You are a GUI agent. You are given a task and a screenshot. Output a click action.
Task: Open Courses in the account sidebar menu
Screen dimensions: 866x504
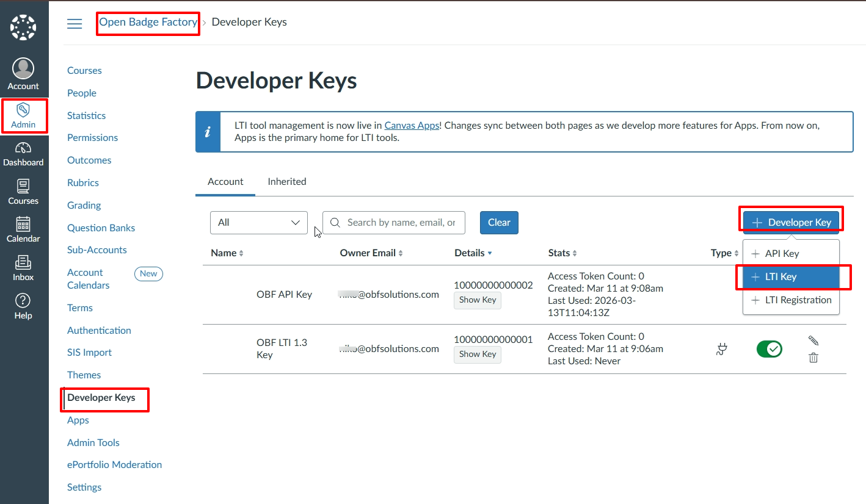coord(84,71)
